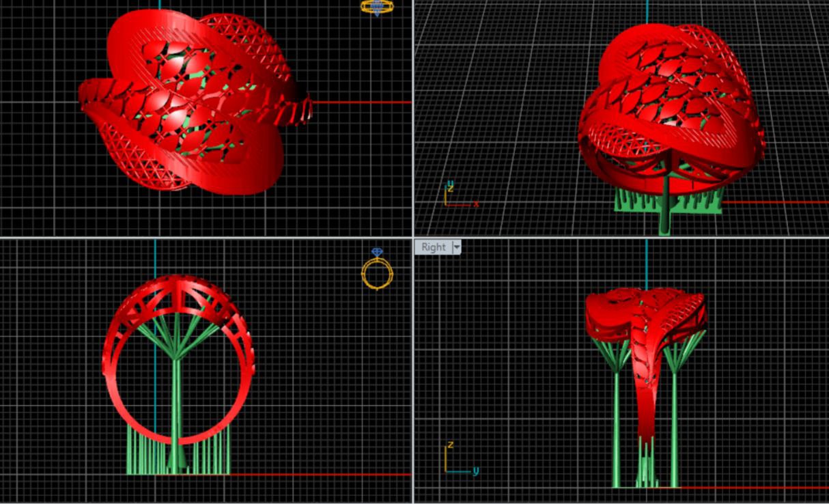Click the Right viewport title label
The width and height of the screenshot is (829, 504).
(x=433, y=247)
